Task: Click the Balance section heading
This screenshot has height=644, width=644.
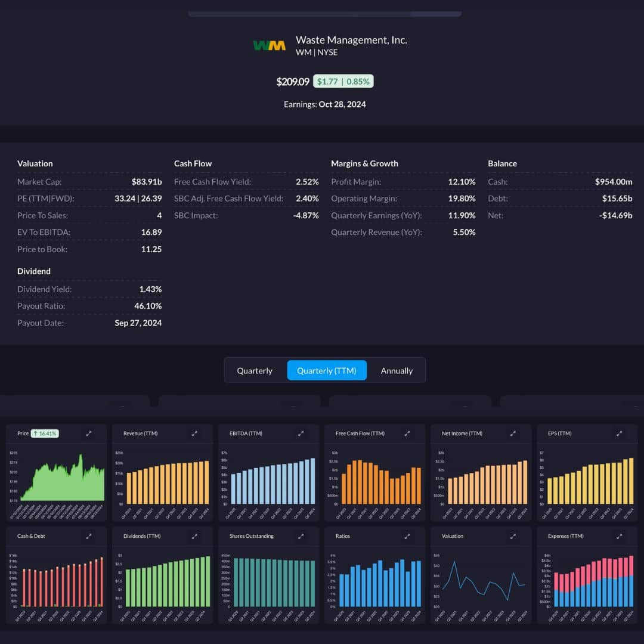Action: [502, 163]
